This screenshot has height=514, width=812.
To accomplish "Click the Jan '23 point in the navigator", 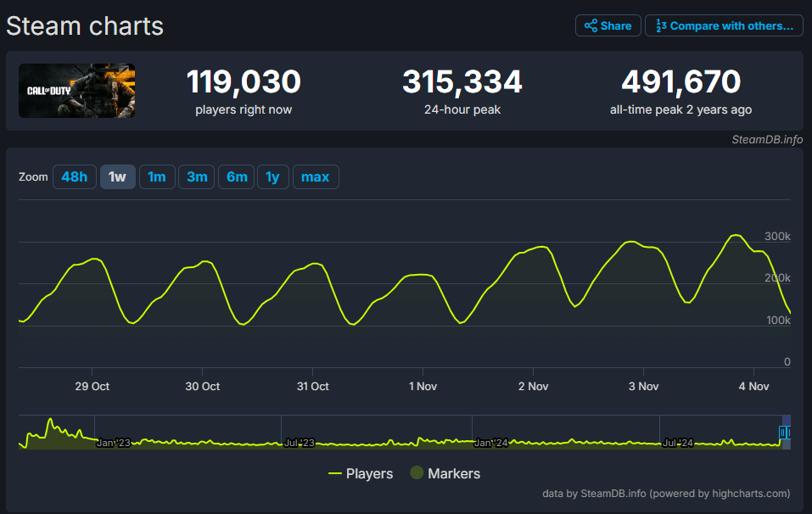I will click(x=114, y=443).
